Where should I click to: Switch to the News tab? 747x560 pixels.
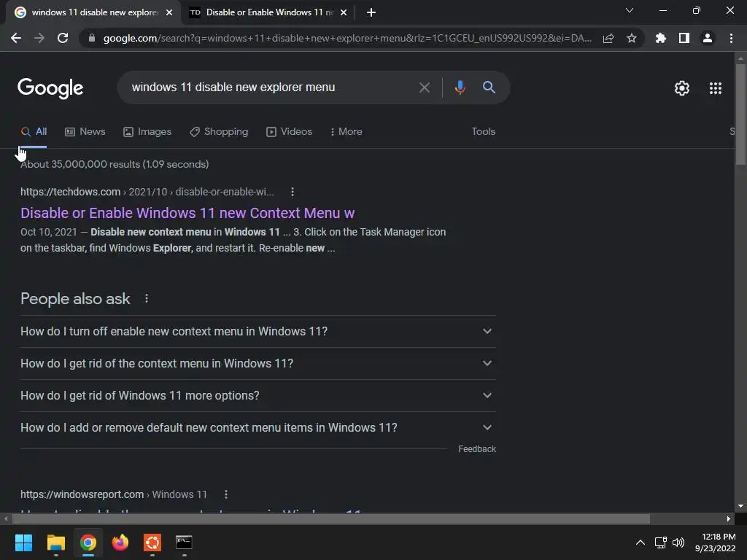(x=85, y=132)
